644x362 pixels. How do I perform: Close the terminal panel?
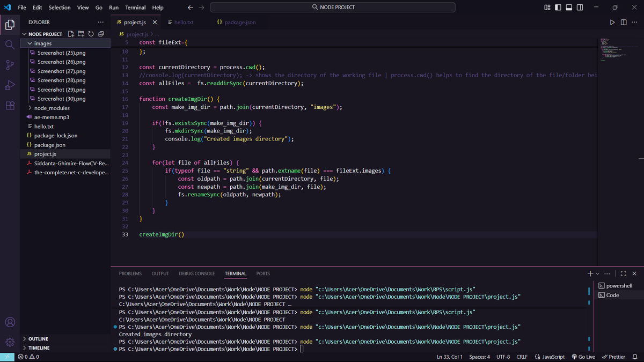(634, 274)
